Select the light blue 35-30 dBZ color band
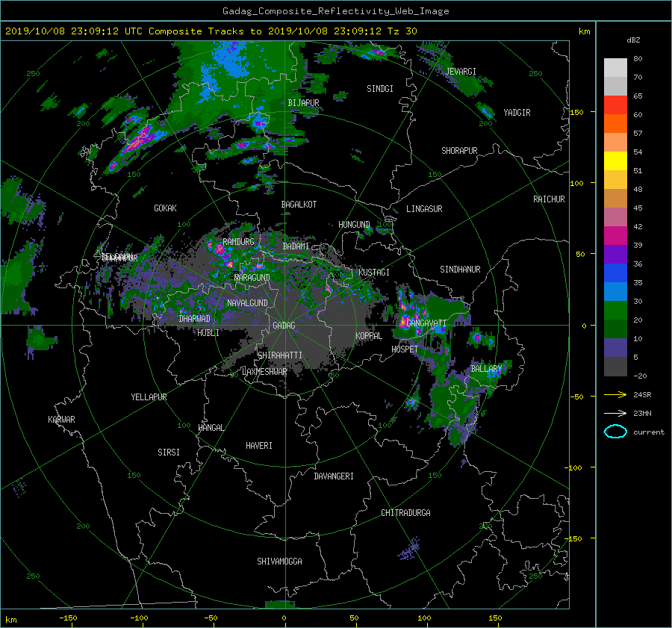672x628 pixels. tap(615, 291)
